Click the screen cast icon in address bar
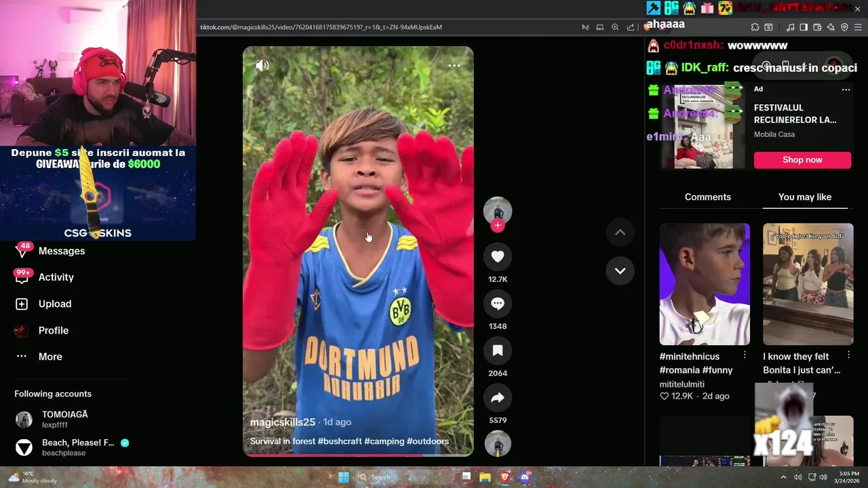The image size is (868, 488). click(x=600, y=27)
